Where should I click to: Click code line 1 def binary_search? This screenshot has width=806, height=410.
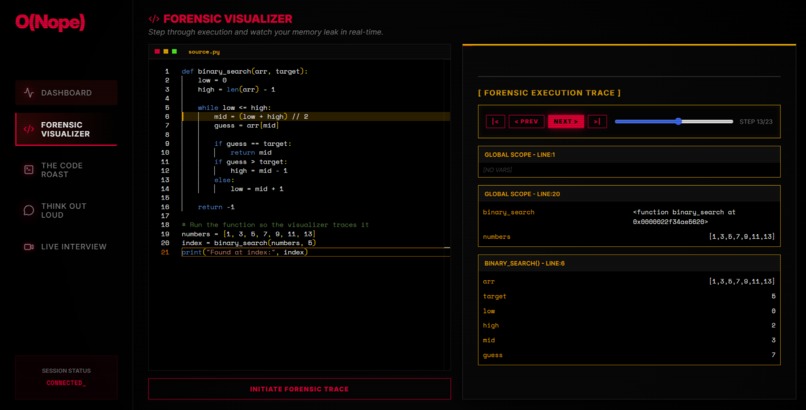coord(245,71)
